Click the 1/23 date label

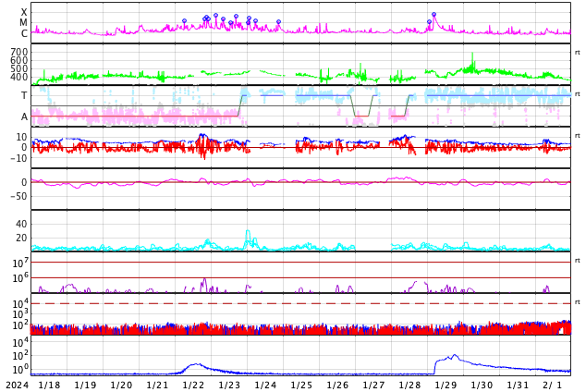(x=229, y=385)
